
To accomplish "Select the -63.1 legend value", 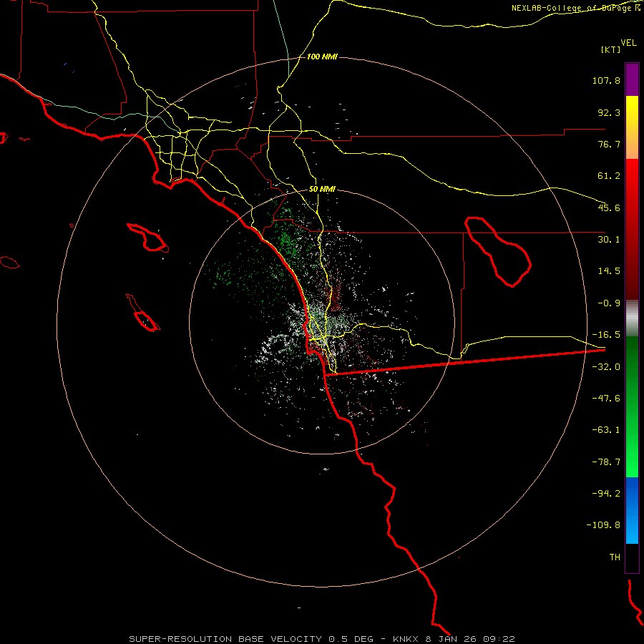I will click(x=606, y=430).
